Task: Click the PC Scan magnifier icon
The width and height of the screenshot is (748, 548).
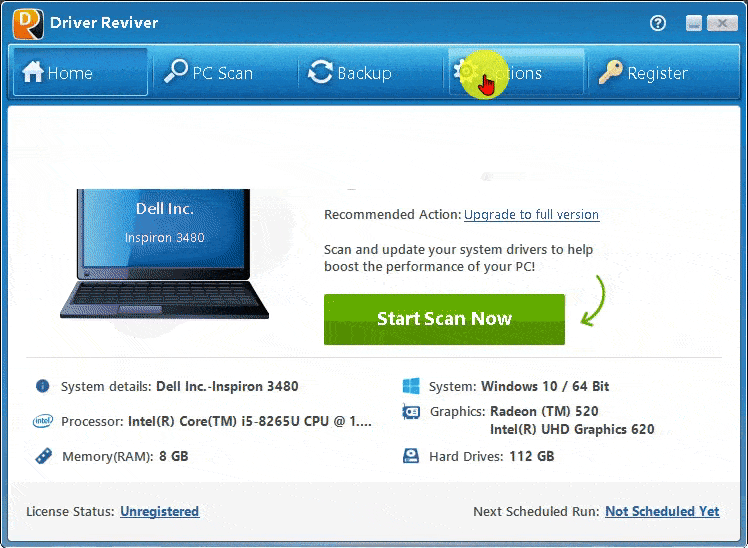Action: (x=176, y=72)
